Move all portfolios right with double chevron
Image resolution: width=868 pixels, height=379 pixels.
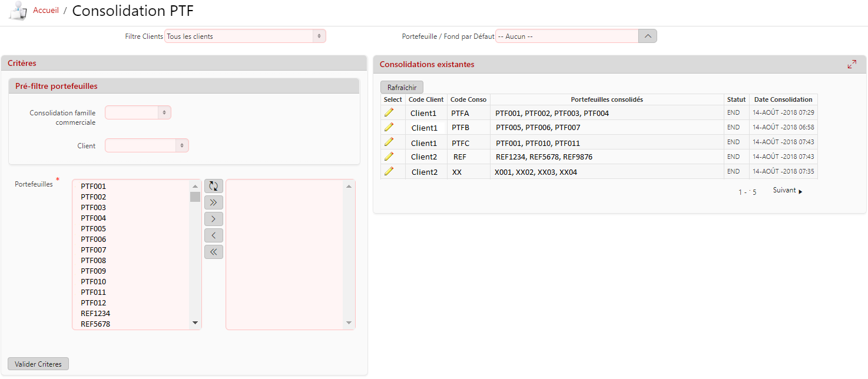[213, 202]
